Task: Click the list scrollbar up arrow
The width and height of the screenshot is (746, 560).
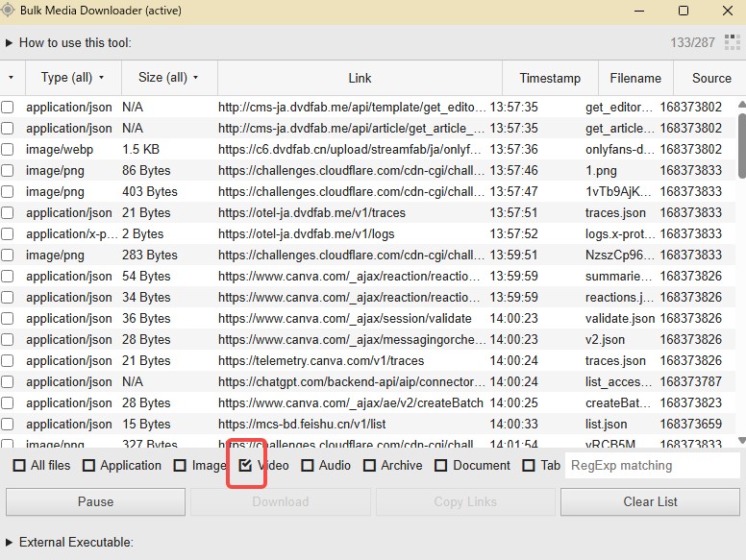Action: coord(742,104)
